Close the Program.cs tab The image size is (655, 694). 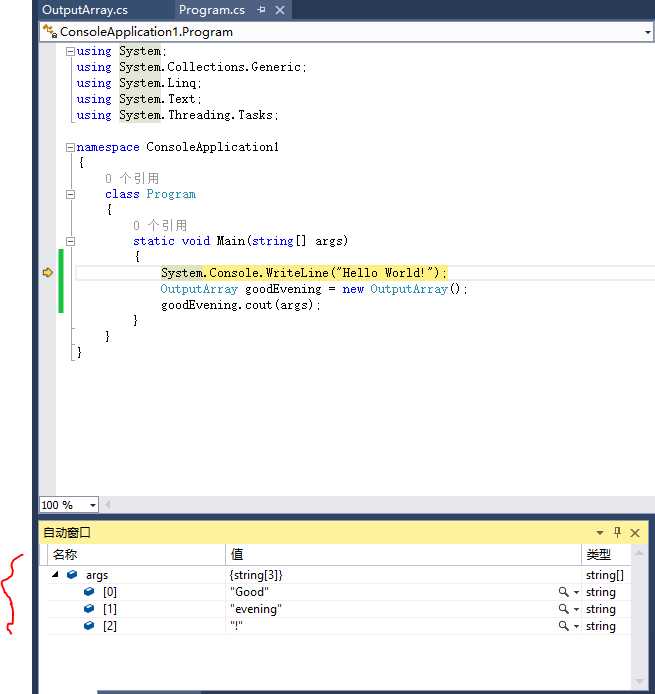point(280,10)
